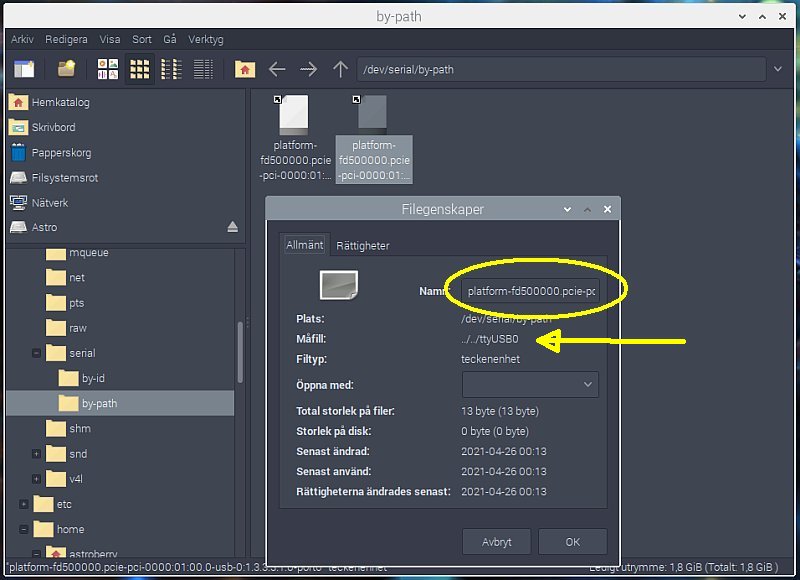Open a new window with toolbar icon
Image resolution: width=800 pixels, height=580 pixels.
(x=23, y=68)
